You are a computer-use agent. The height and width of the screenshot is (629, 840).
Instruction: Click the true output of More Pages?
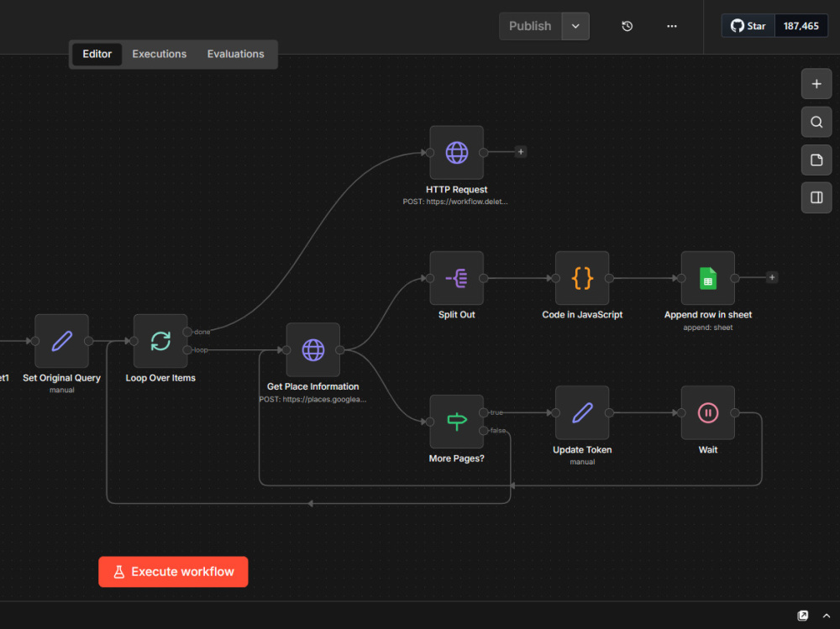(483, 412)
